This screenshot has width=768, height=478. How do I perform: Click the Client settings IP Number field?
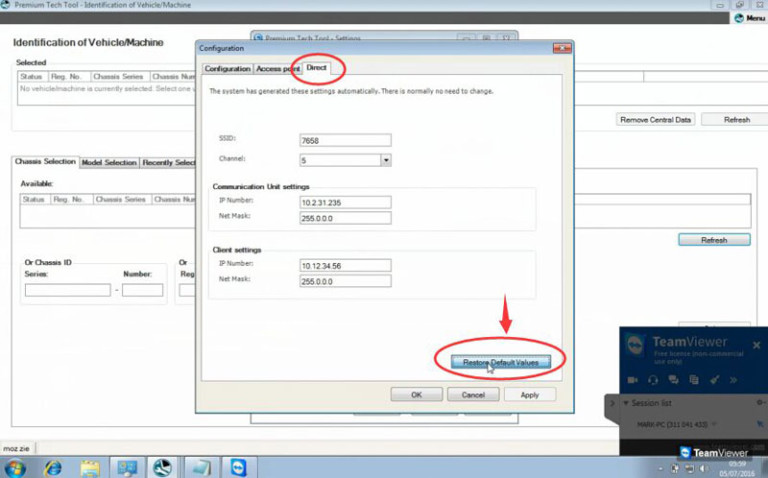(345, 265)
